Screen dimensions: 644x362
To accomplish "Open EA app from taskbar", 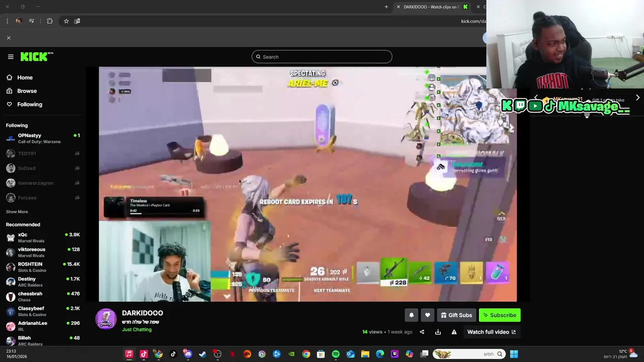I will pos(247,354).
